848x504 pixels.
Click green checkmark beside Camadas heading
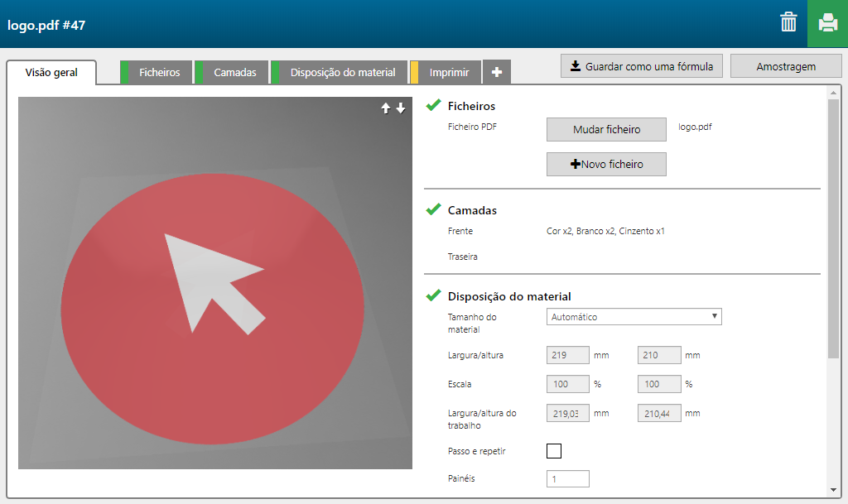(x=433, y=210)
